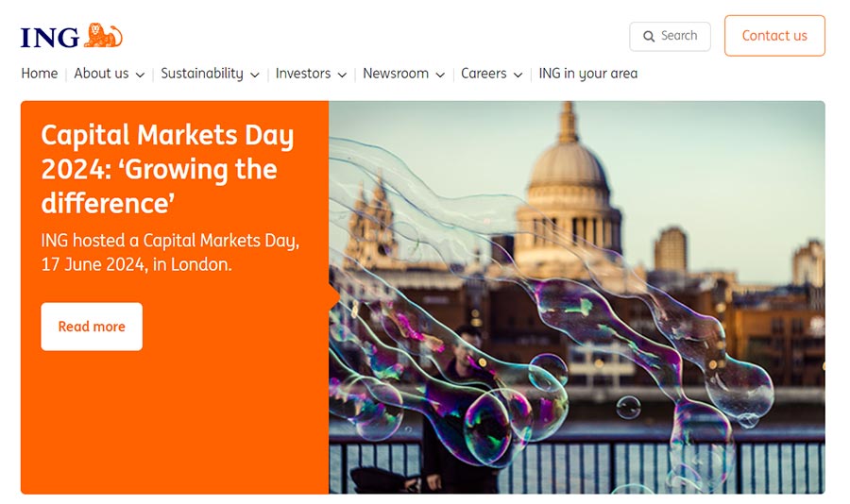Select the Newsroom menu label
The image size is (850, 504).
pyautogui.click(x=396, y=74)
